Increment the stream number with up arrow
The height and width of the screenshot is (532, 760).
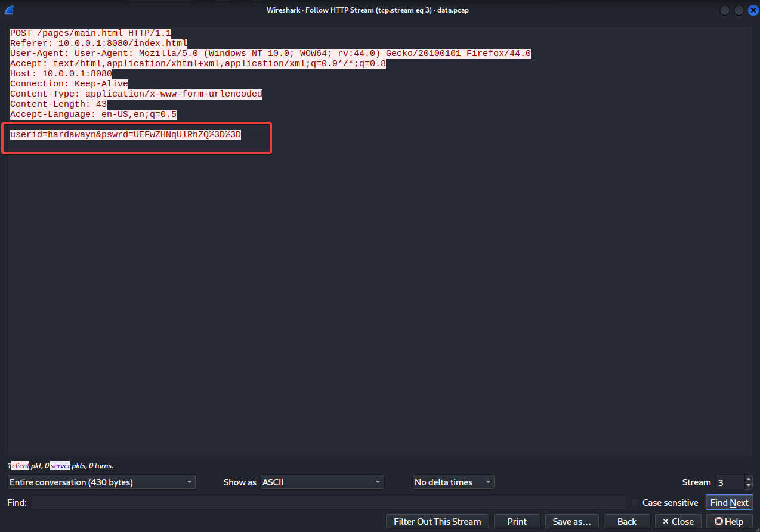coord(749,478)
